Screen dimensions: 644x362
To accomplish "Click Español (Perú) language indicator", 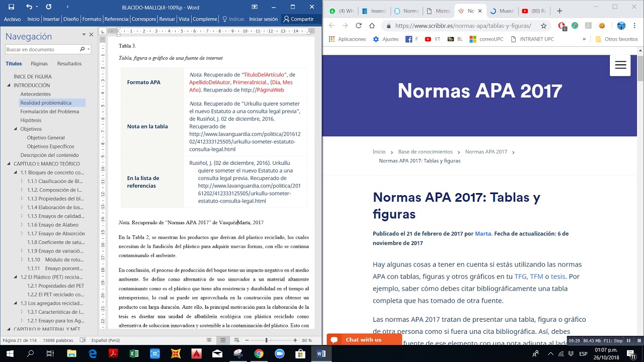I will [x=106, y=340].
